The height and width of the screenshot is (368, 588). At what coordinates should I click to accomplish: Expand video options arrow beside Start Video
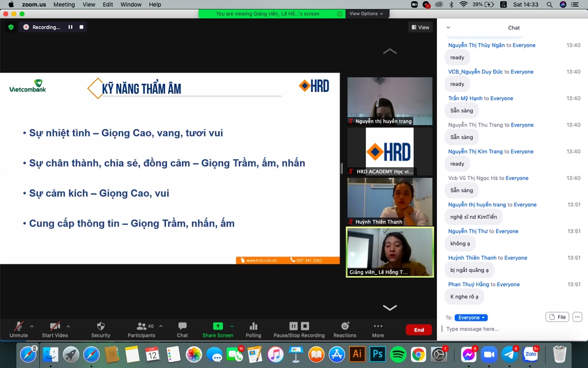pos(68,327)
